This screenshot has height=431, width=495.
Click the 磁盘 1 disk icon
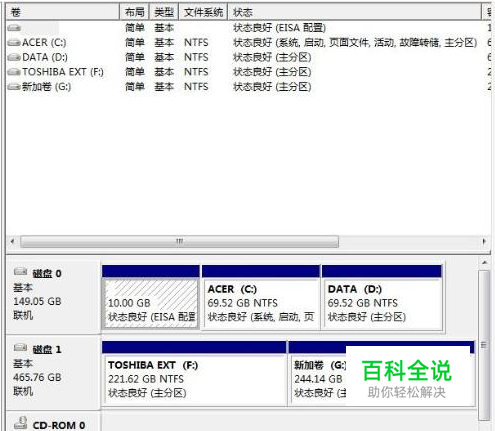pos(20,348)
